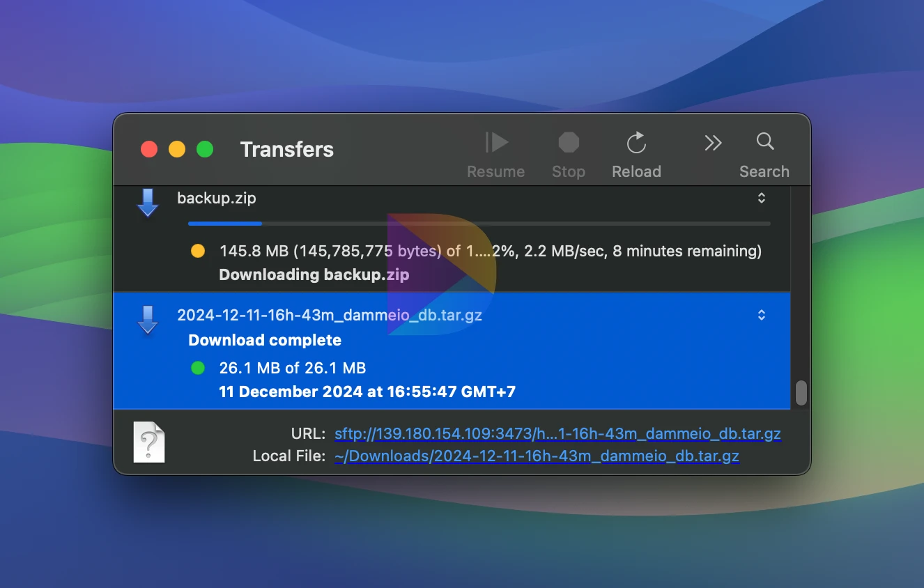Image resolution: width=924 pixels, height=588 pixels.
Task: Select the backup.zip file name
Action: pyautogui.click(x=217, y=199)
